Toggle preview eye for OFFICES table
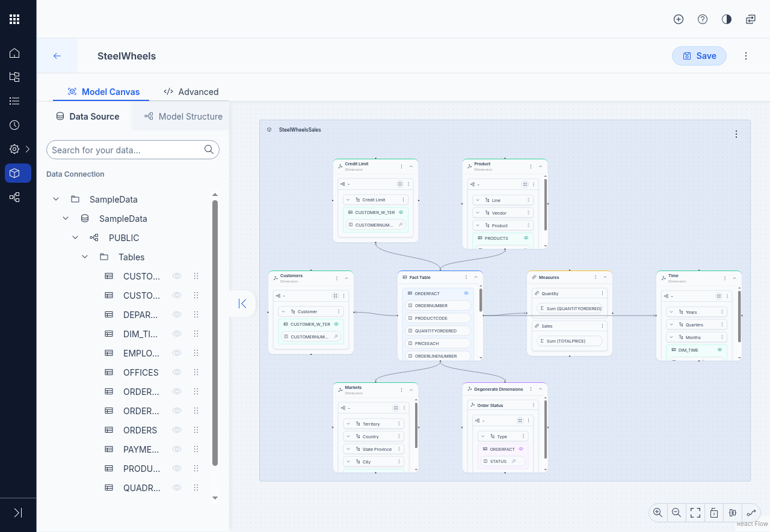 coord(177,372)
